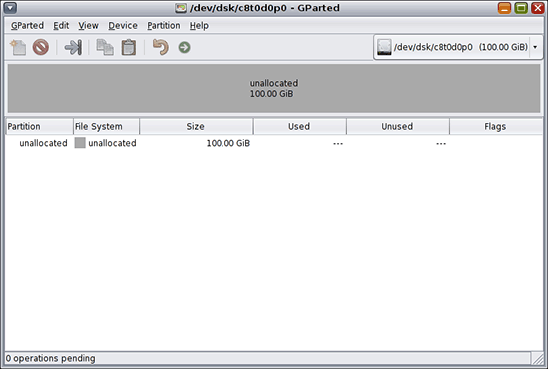
Task: Click the Unused column dashes in row
Action: (x=441, y=144)
